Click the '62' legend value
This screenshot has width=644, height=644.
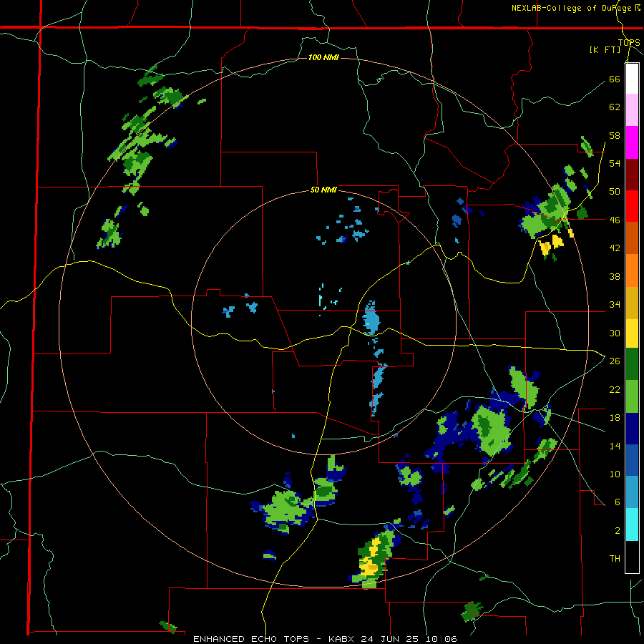pyautogui.click(x=615, y=107)
